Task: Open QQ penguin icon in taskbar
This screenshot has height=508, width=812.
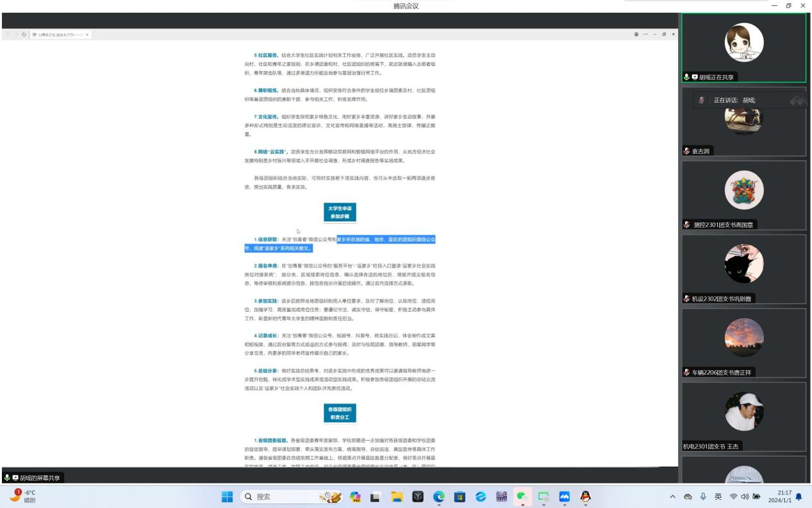Action: 584,496
